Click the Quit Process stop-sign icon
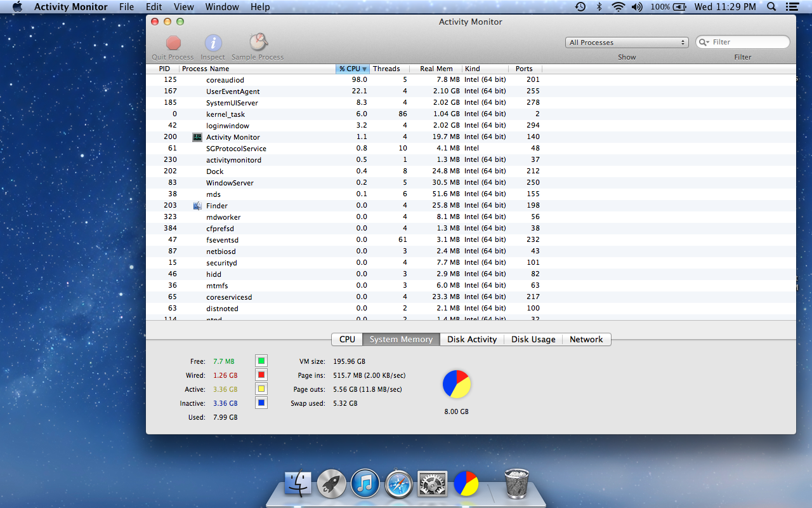Viewport: 812px width, 508px height. (173, 43)
